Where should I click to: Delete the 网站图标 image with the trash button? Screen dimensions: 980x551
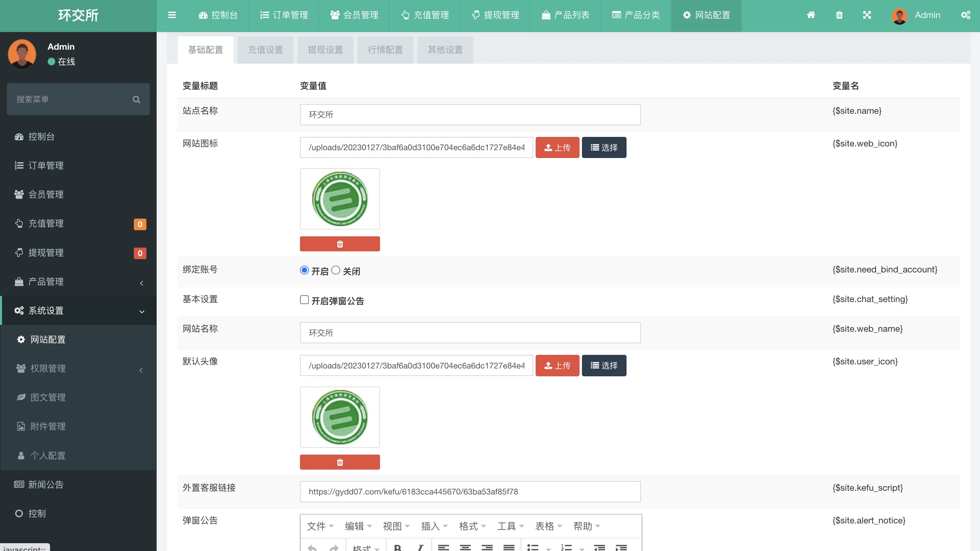[339, 244]
